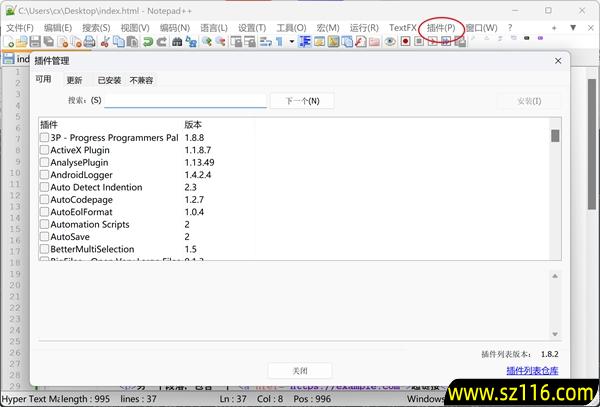This screenshot has height=407, width=600.
Task: Check the AutoCodepage checkbox
Action: click(44, 199)
